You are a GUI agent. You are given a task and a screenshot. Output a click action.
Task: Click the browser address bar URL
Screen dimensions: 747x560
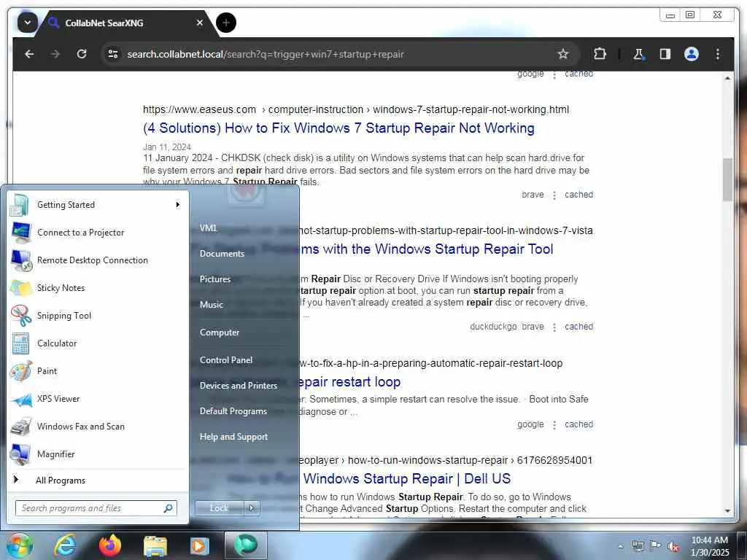click(266, 54)
